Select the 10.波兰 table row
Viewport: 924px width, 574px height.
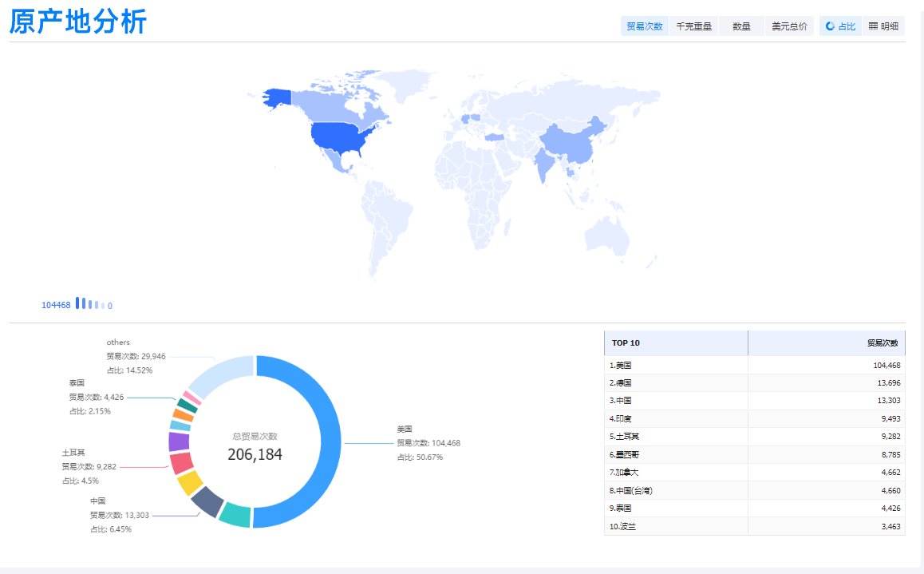[x=754, y=526]
